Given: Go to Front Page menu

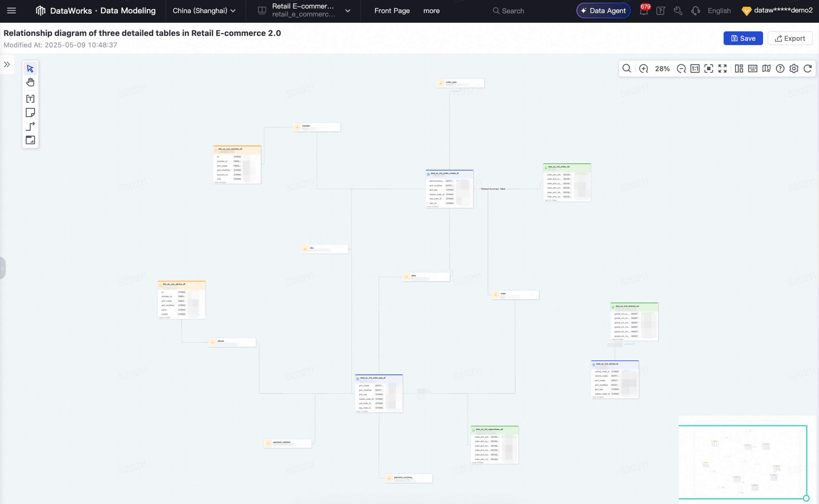Looking at the screenshot, I should tap(392, 11).
